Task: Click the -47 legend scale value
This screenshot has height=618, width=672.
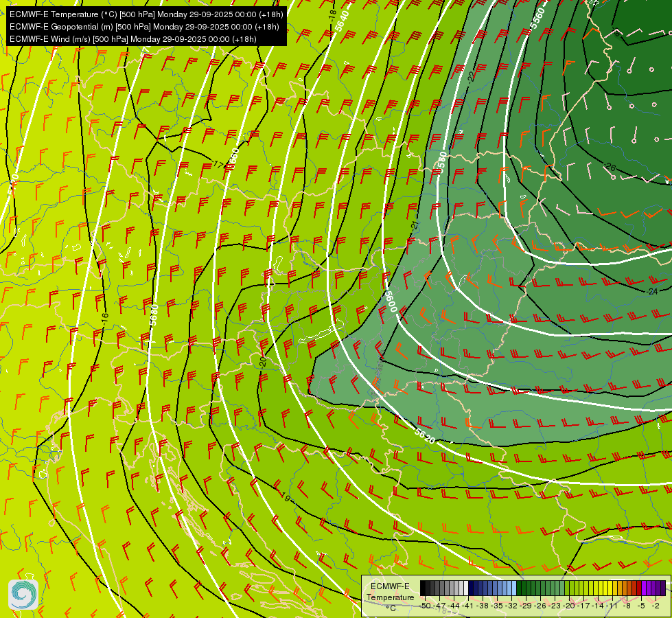Action: 439,606
